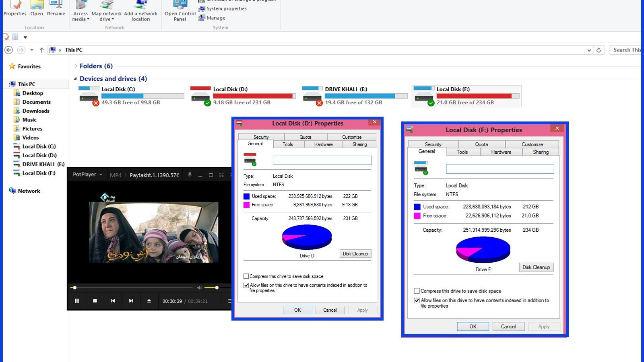Select Pictures in navigation pane
This screenshot has width=644, height=362.
pyautogui.click(x=28, y=128)
